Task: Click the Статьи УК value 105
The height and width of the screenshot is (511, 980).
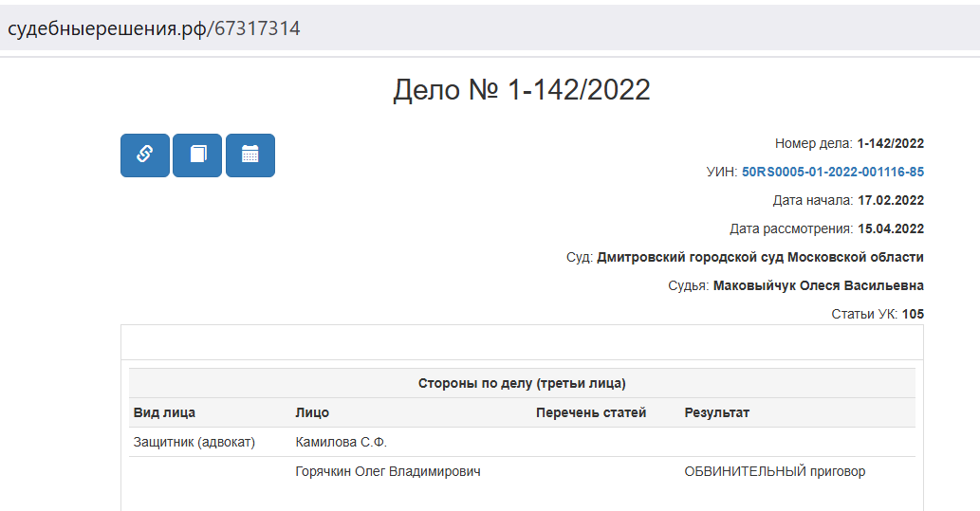Action: pyautogui.click(x=914, y=314)
